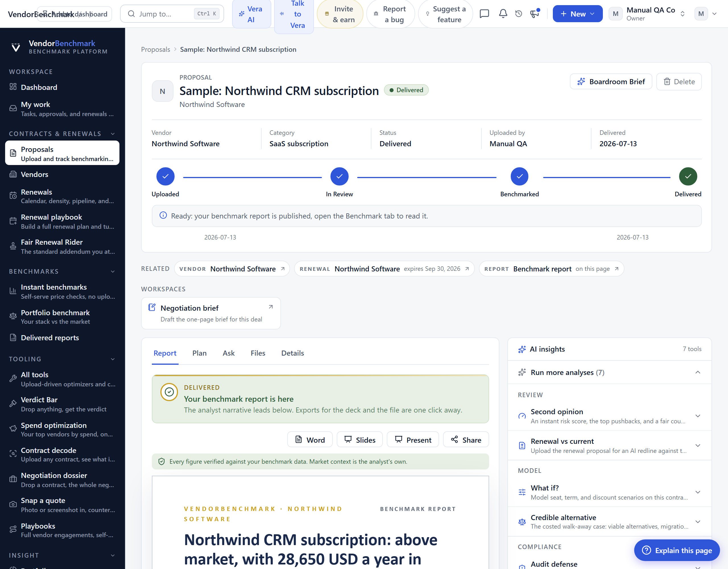
Task: Click the Renewals calendar icon
Action: 13,195
